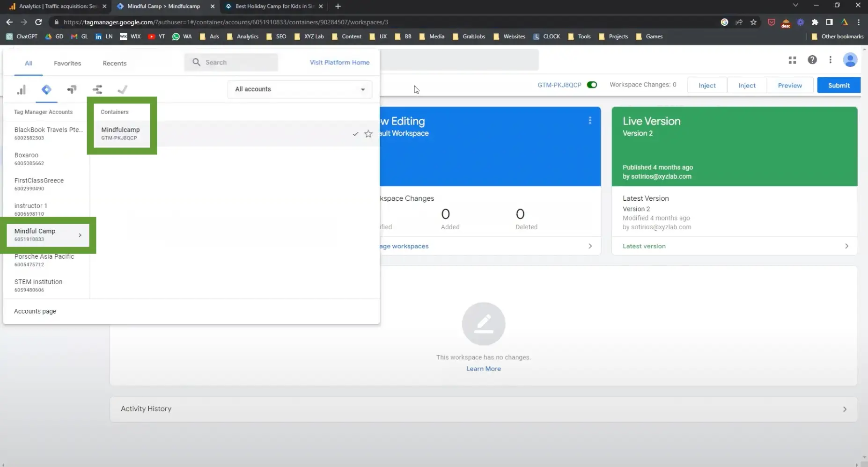868x467 pixels.
Task: Open the All accounts dropdown
Action: 300,89
